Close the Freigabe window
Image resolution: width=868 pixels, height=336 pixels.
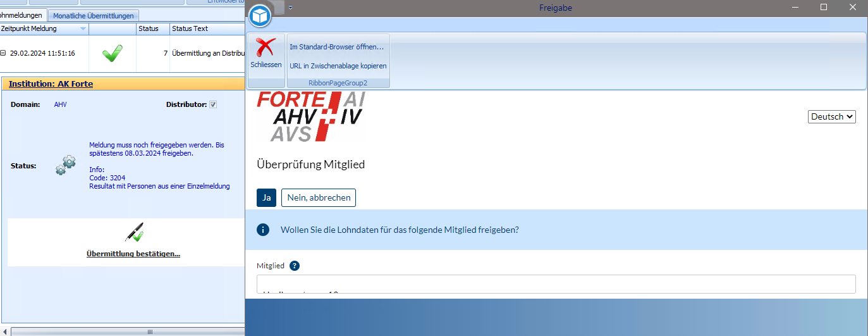click(852, 8)
